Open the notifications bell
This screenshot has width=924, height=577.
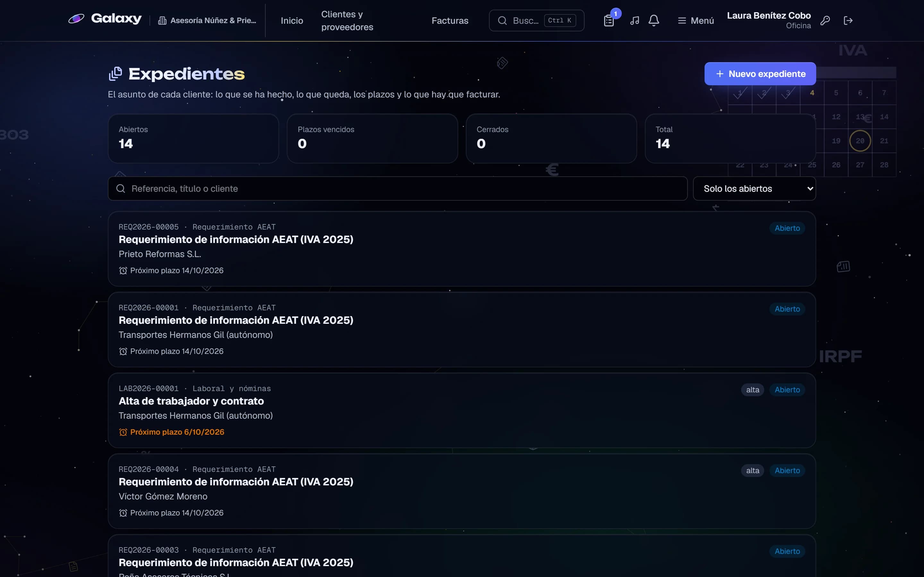coord(654,21)
